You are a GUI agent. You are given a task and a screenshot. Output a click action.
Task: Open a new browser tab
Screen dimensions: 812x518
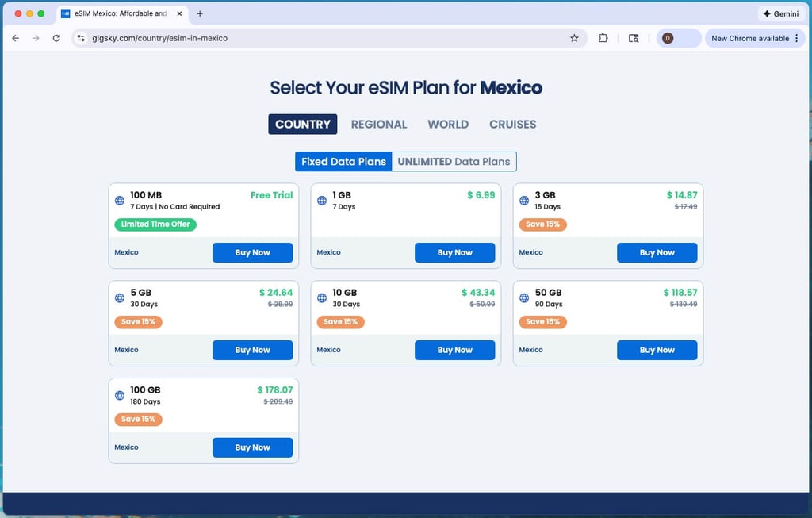(x=200, y=14)
